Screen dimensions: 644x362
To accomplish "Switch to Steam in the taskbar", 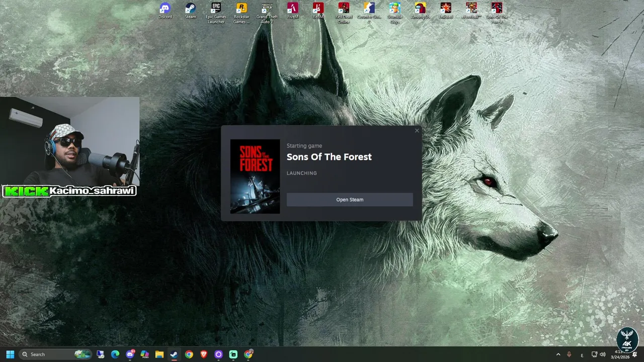I will [x=174, y=354].
